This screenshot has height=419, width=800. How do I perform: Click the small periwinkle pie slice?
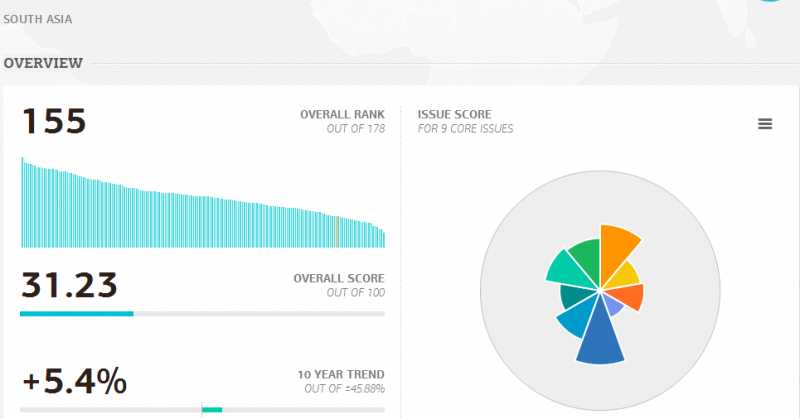coord(614,306)
